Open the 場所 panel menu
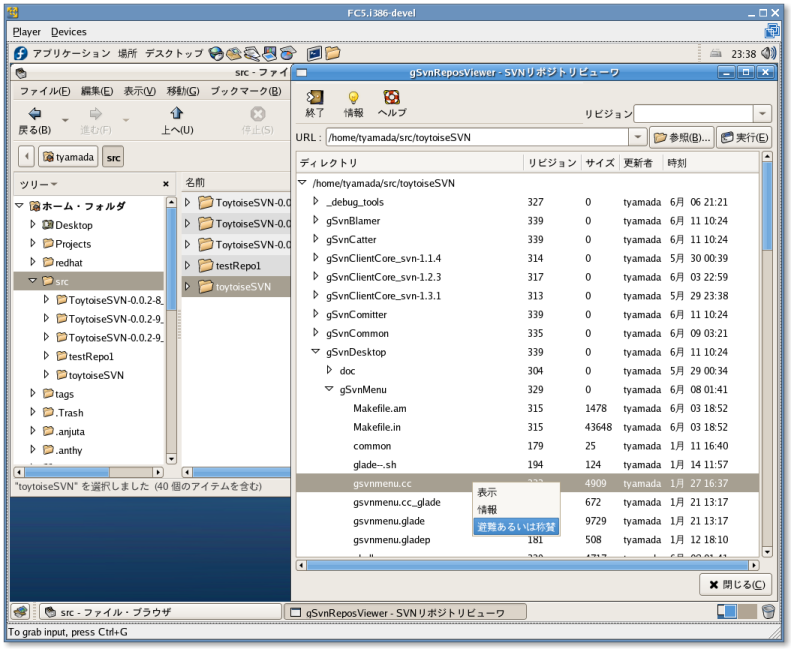791x649 pixels. click(x=127, y=53)
